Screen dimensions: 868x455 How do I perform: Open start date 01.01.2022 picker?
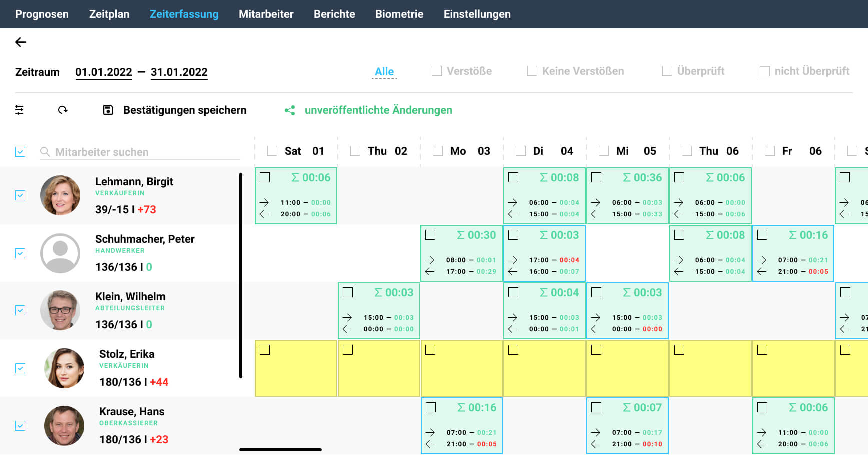coord(104,72)
